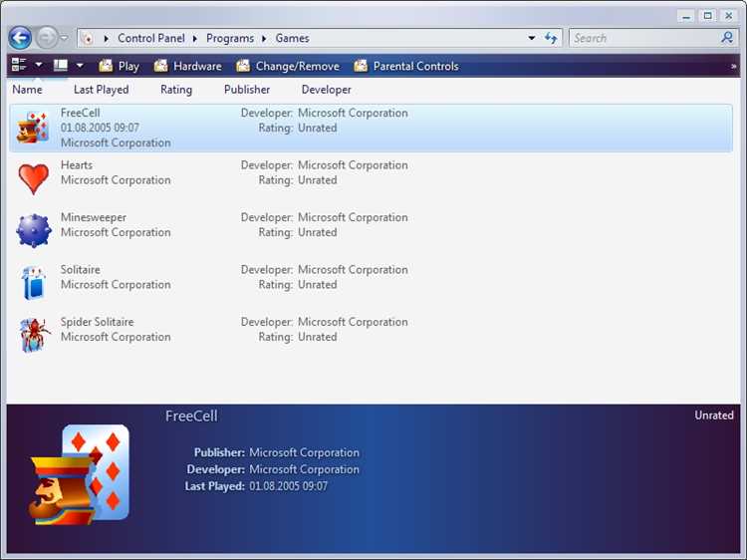The height and width of the screenshot is (560, 747).
Task: Expand the Views dropdown arrow
Action: pyautogui.click(x=80, y=65)
